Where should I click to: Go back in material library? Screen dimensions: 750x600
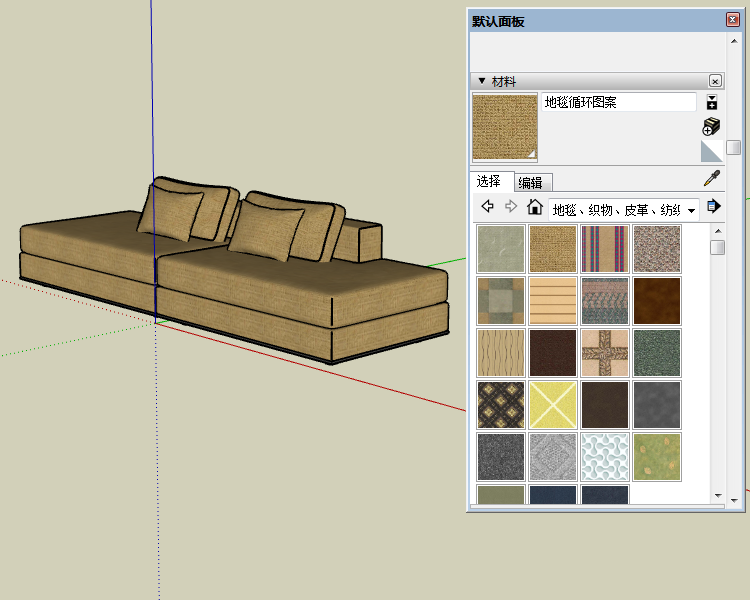point(488,207)
